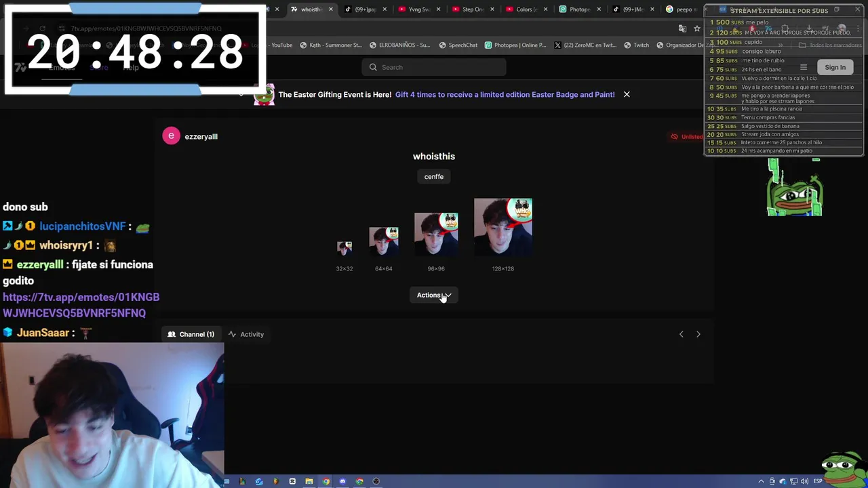Open the Twitch bookmark

(x=636, y=45)
